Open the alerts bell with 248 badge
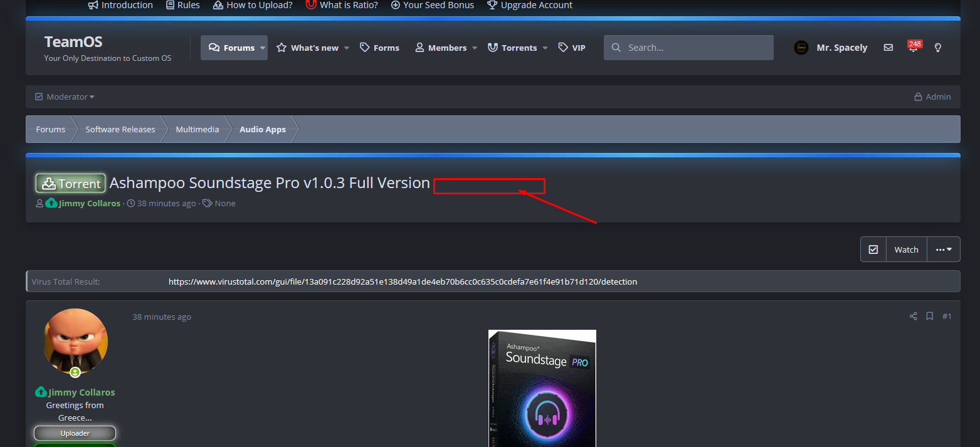Image resolution: width=980 pixels, height=447 pixels. [914, 47]
